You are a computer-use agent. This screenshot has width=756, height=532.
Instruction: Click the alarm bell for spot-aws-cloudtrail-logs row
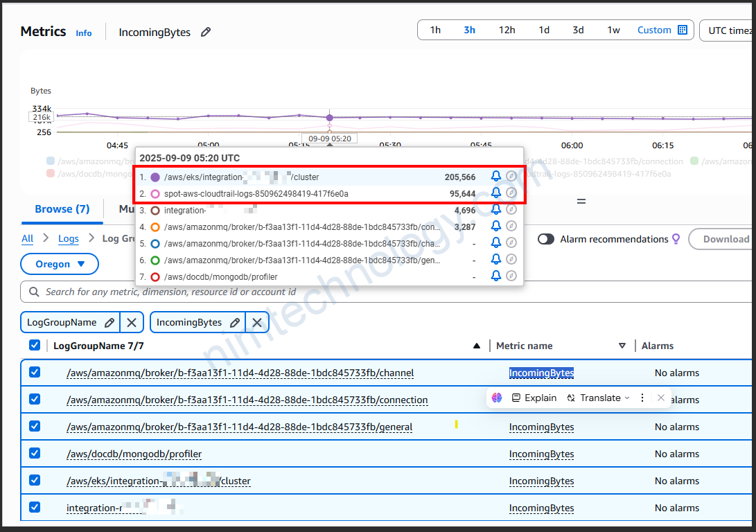tap(495, 193)
